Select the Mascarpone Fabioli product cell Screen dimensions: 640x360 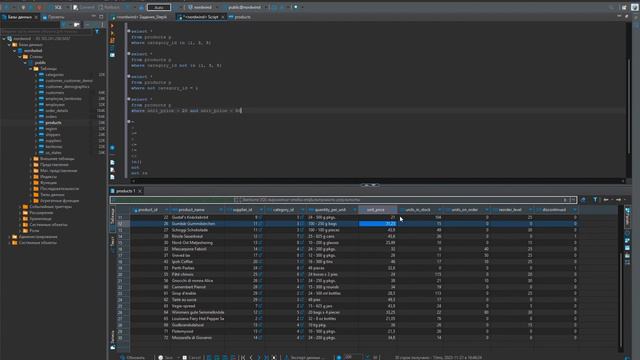click(x=197, y=249)
